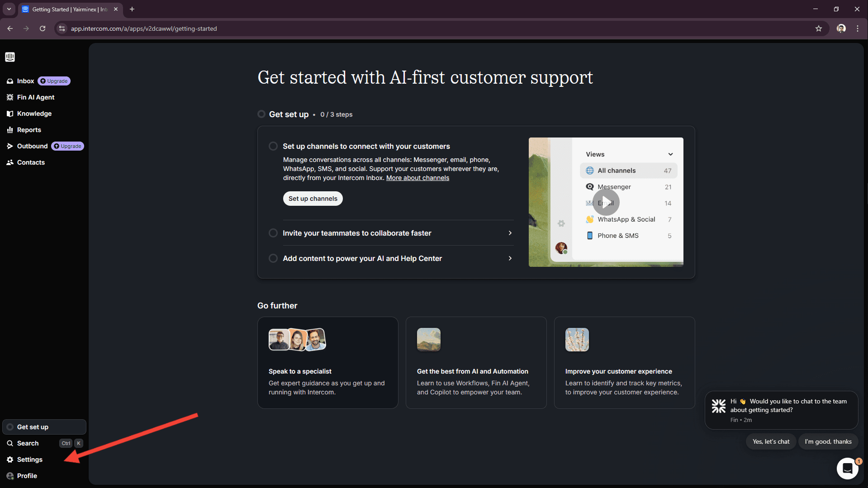Select All channels row in preview

pyautogui.click(x=628, y=171)
